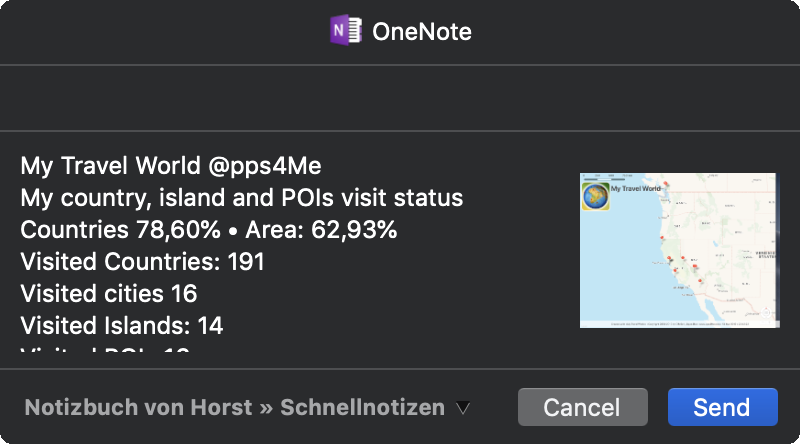Viewport: 800px width, 444px height.
Task: Select the attached map thumbnail image
Action: (680, 251)
